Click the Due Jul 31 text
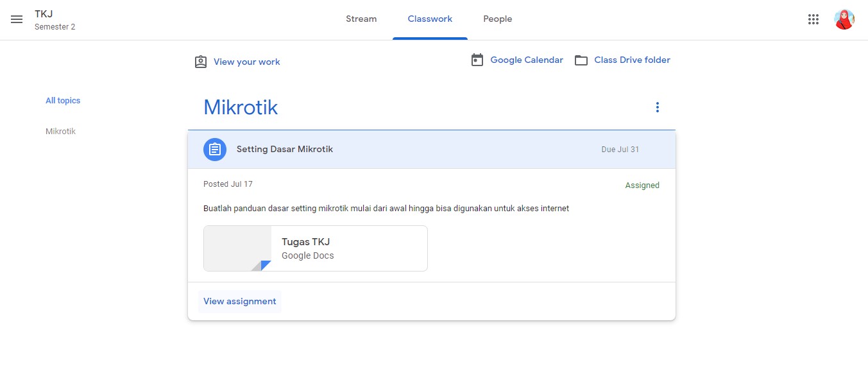Image resolution: width=868 pixels, height=380 pixels. (x=620, y=150)
